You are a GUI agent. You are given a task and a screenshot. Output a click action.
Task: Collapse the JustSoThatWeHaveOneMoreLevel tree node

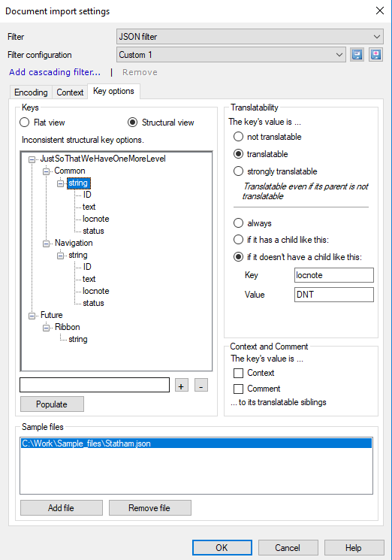click(x=32, y=159)
